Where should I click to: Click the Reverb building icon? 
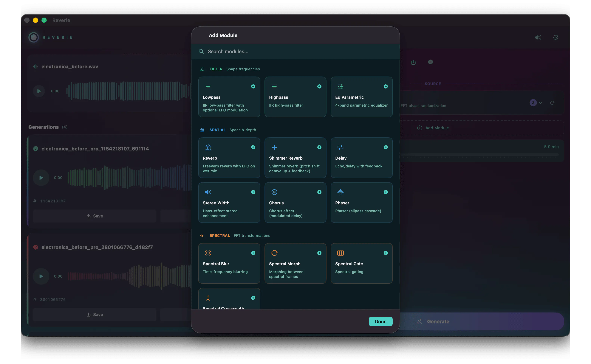pos(208,147)
